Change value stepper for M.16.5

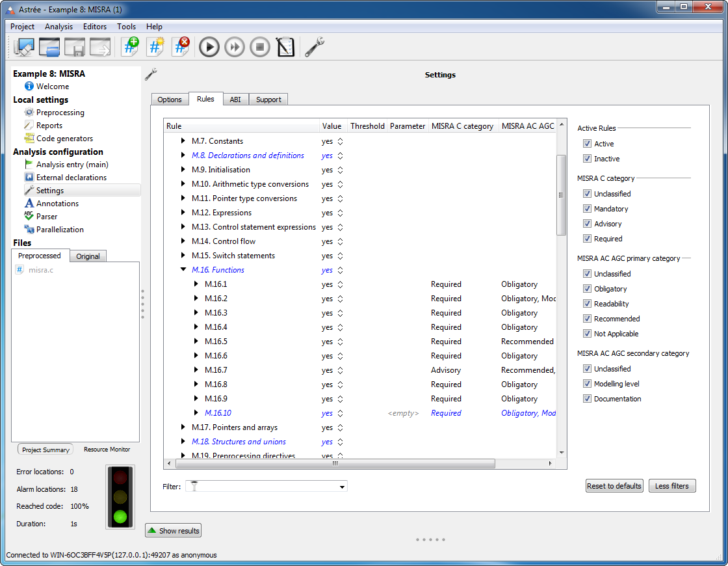(x=341, y=342)
